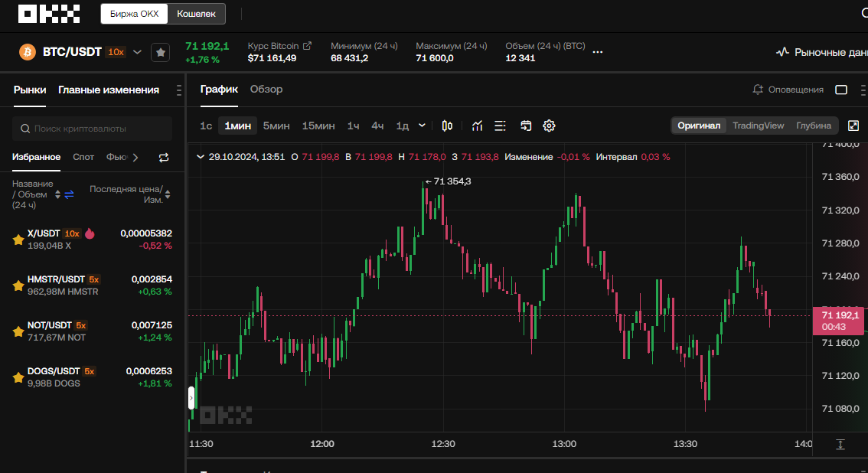Open chart indicators icon
This screenshot has width=868, height=473.
point(477,126)
